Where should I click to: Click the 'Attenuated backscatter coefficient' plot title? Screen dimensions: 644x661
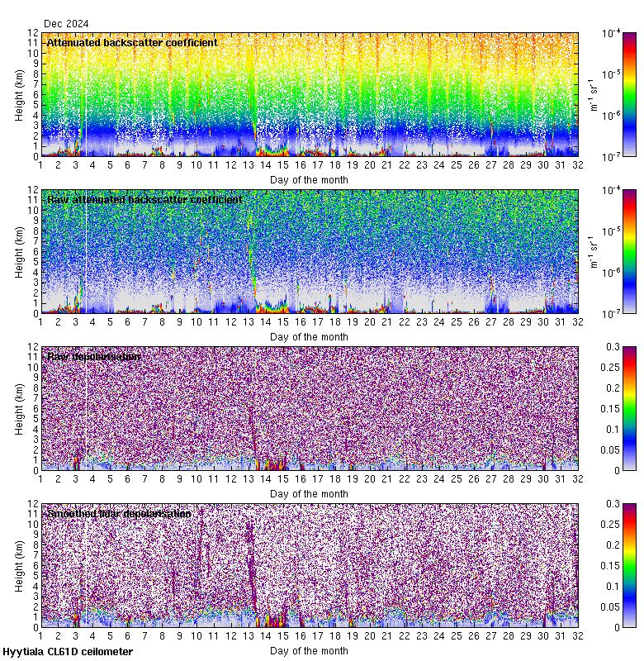point(132,43)
